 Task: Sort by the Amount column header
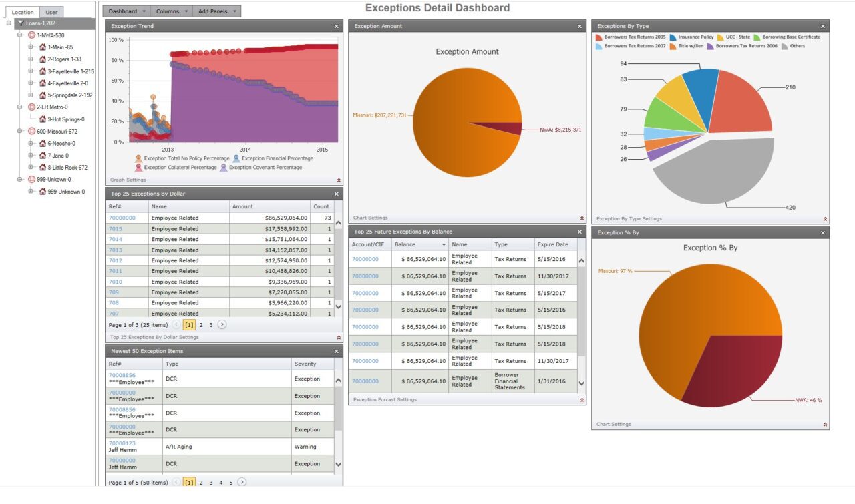click(x=269, y=207)
